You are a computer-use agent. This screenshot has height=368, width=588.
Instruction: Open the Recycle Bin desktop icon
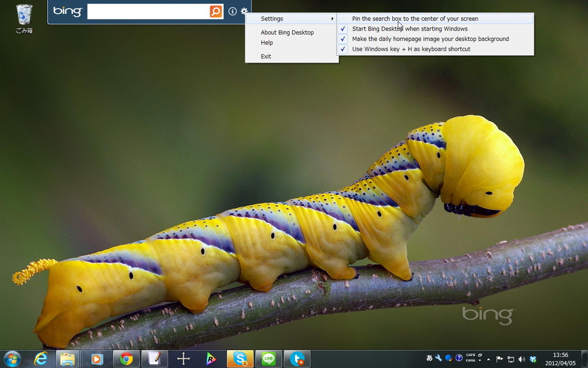(x=24, y=19)
